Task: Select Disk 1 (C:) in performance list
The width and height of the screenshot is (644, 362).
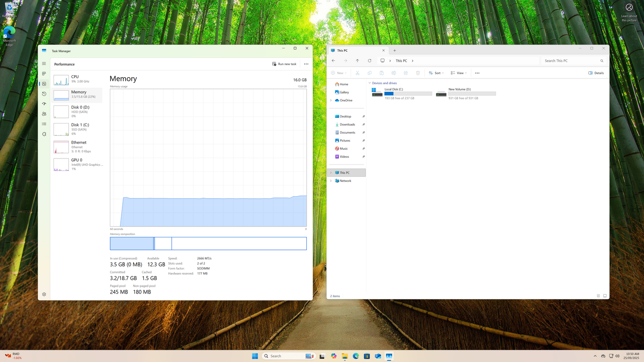Action: pyautogui.click(x=78, y=129)
